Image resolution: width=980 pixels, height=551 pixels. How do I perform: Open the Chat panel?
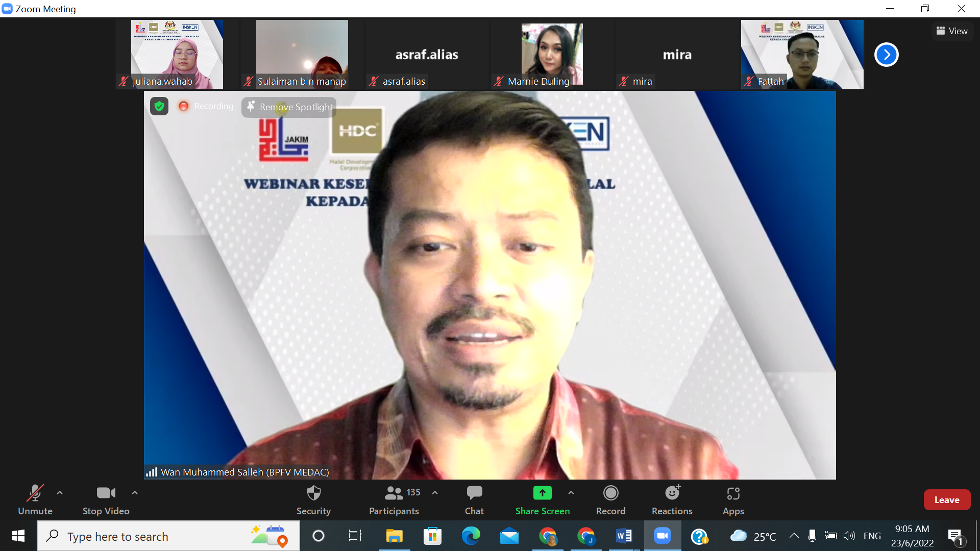click(474, 499)
